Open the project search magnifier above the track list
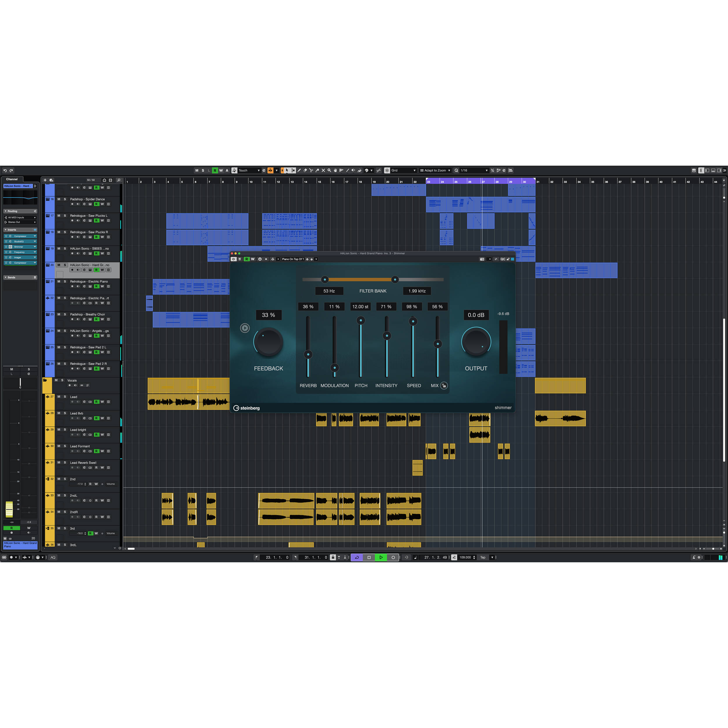Viewport: 728px width, 728px height. pos(119,181)
